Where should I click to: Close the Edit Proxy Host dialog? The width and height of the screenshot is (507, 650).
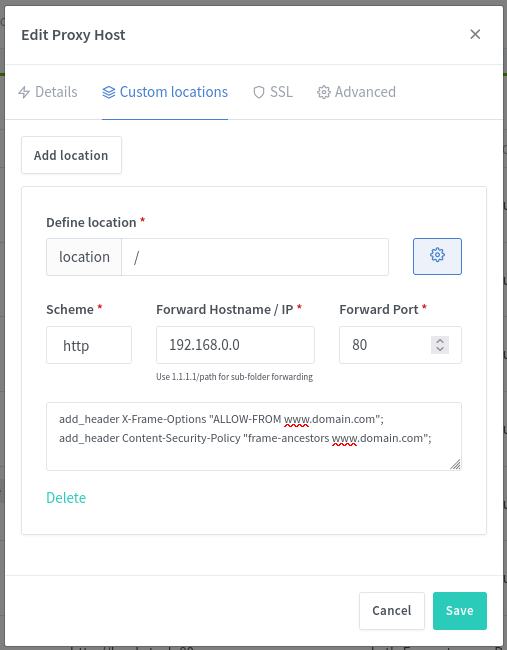pos(475,34)
